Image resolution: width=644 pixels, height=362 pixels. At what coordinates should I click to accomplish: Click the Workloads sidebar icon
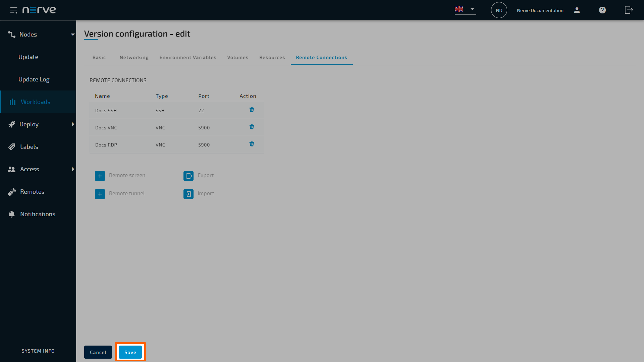click(12, 101)
